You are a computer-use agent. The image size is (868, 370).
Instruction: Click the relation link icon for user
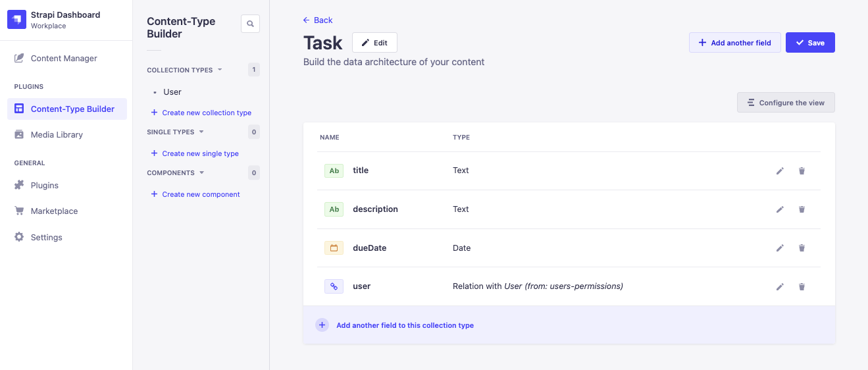[334, 286]
